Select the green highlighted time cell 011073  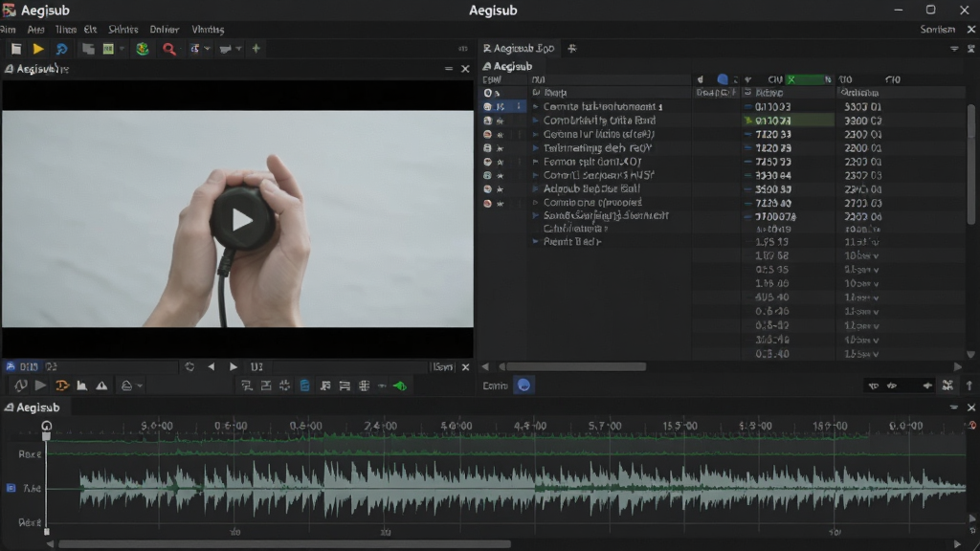pos(789,121)
